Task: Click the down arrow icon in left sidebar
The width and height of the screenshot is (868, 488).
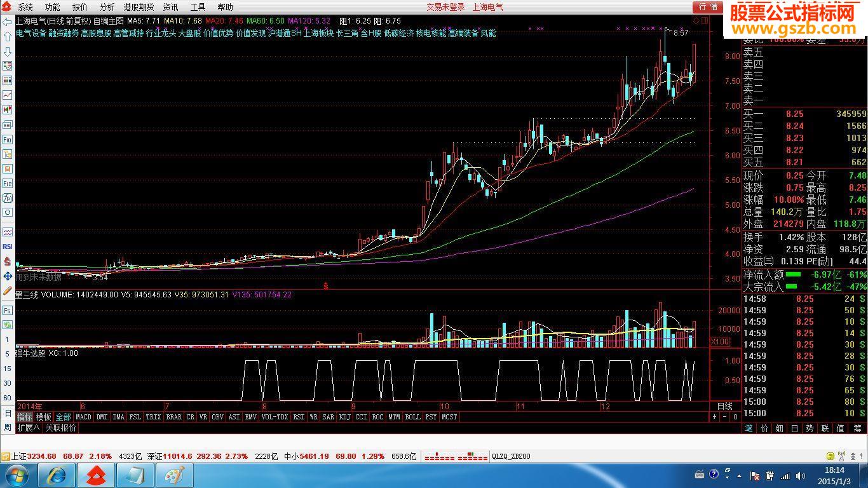Action: (x=8, y=51)
